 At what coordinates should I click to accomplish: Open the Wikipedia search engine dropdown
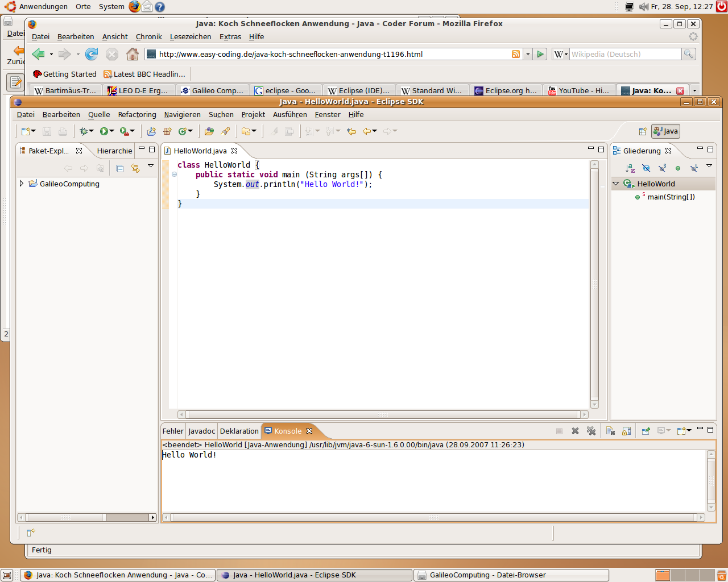click(561, 54)
